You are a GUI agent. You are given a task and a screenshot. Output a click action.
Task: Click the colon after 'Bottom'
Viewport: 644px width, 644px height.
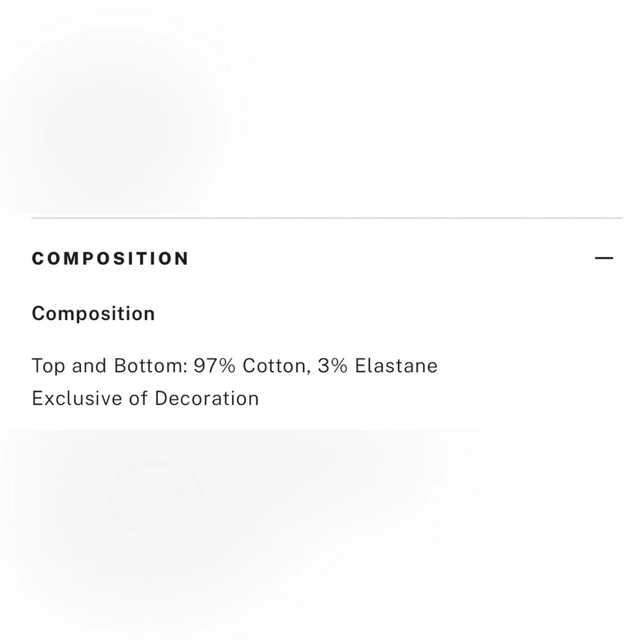(x=185, y=368)
